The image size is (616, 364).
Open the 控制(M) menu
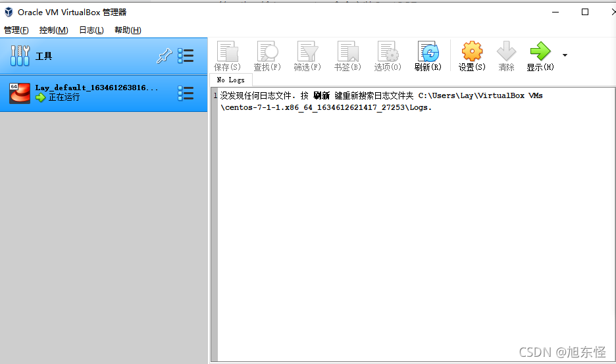coord(54,30)
